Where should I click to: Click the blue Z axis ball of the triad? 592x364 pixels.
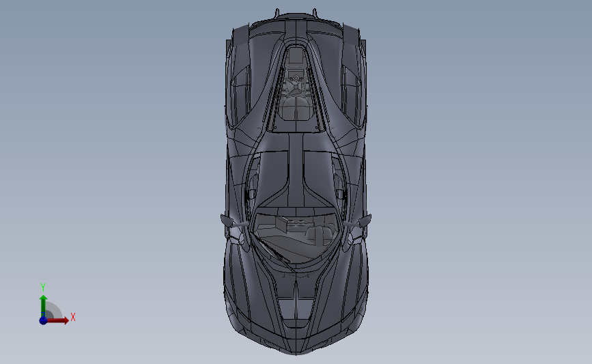[x=43, y=320]
